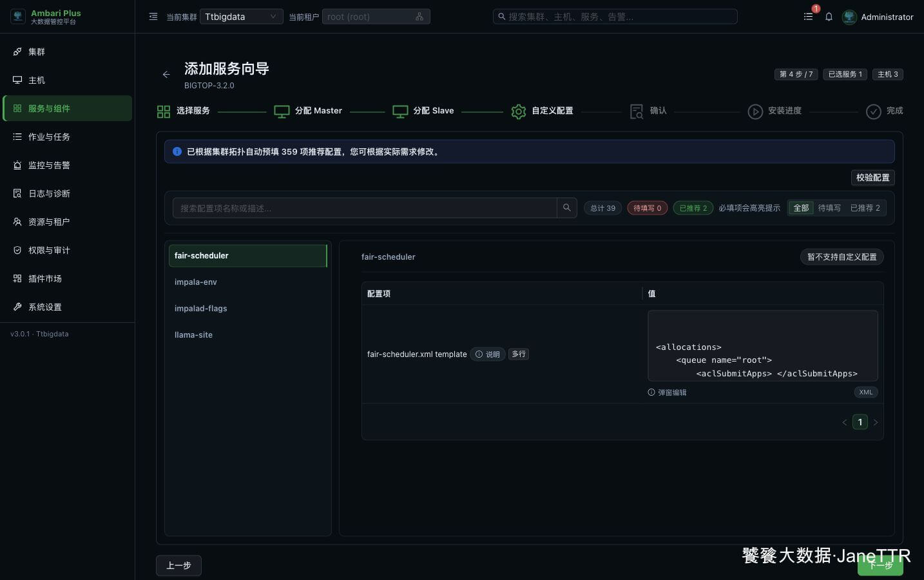Click the 待填写 0 red tag
Image resolution: width=924 pixels, height=580 pixels.
(x=648, y=208)
